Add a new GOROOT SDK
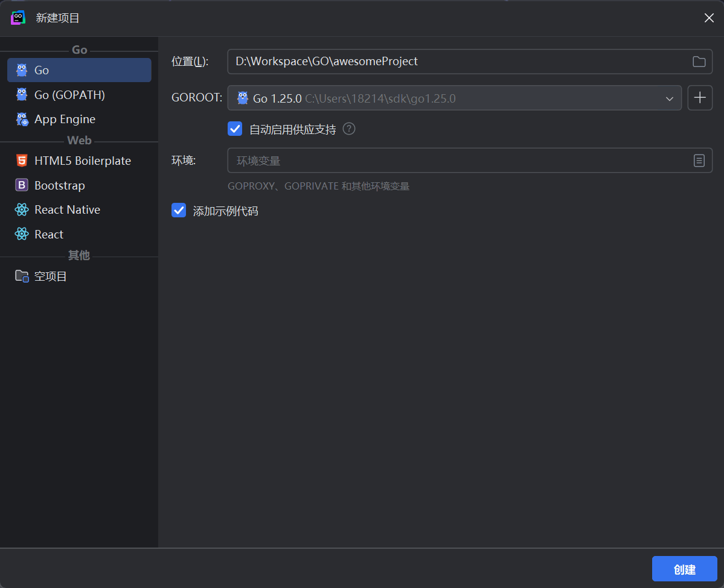Image resolution: width=724 pixels, height=588 pixels. point(699,98)
